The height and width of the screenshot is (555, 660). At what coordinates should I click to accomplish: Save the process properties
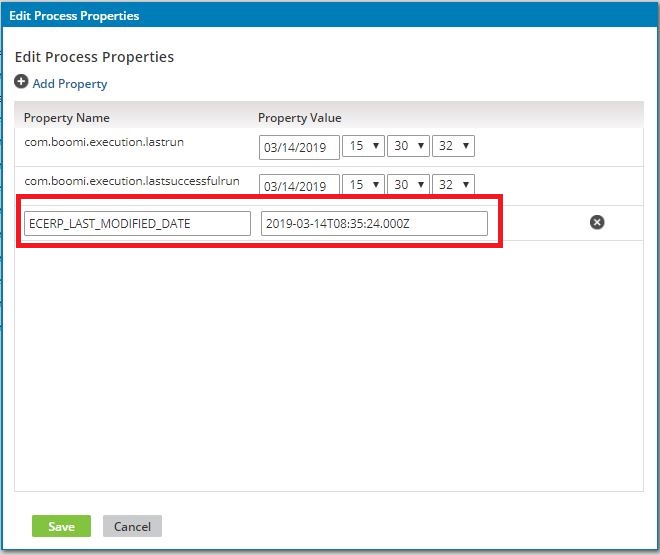coord(61,526)
